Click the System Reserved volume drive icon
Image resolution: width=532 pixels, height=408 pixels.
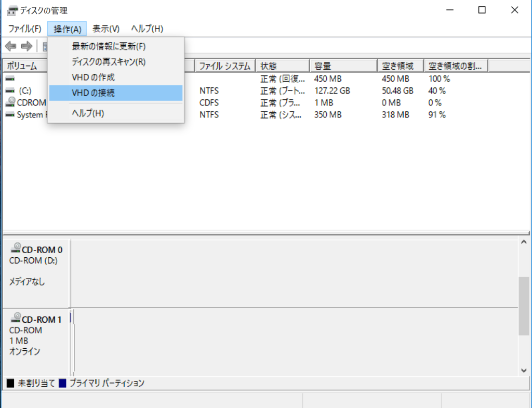[10, 115]
